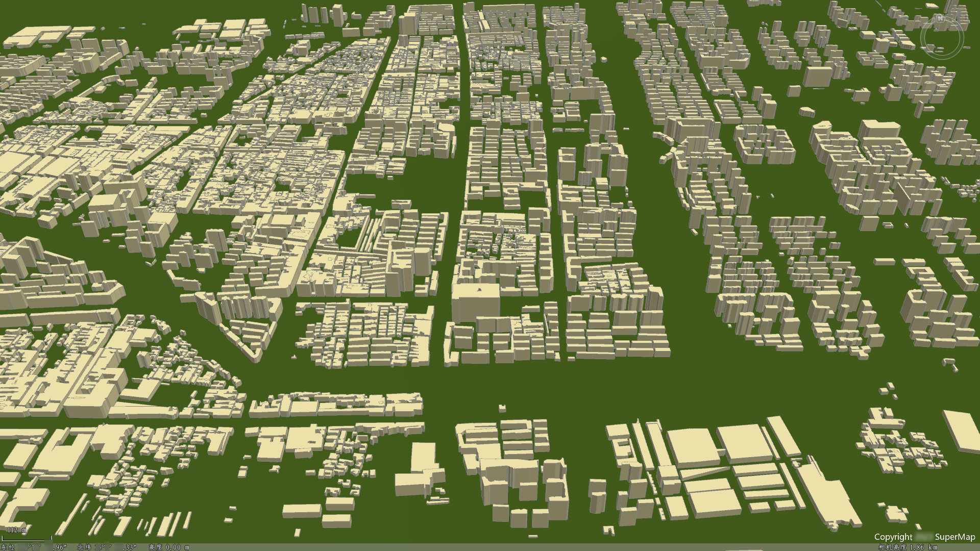Viewport: 980px width, 551px height.
Task: Select the status bar at screen bottom
Action: point(490,547)
